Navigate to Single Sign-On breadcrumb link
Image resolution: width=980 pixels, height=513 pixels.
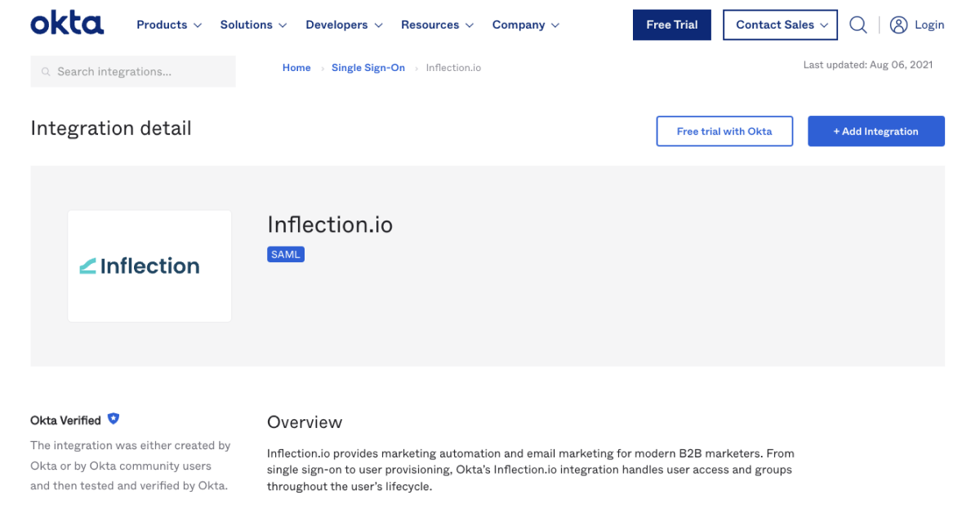point(368,68)
